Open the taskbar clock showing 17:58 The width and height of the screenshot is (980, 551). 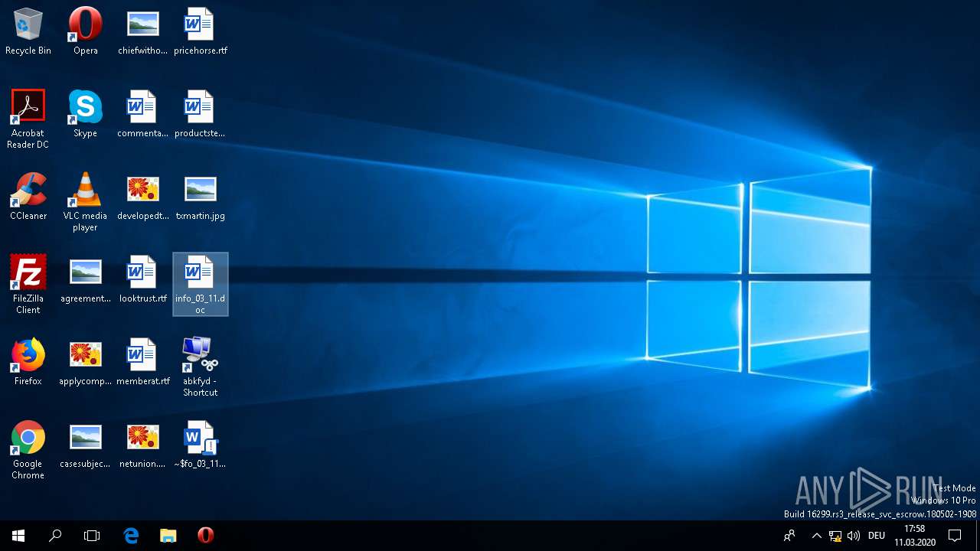[914, 536]
